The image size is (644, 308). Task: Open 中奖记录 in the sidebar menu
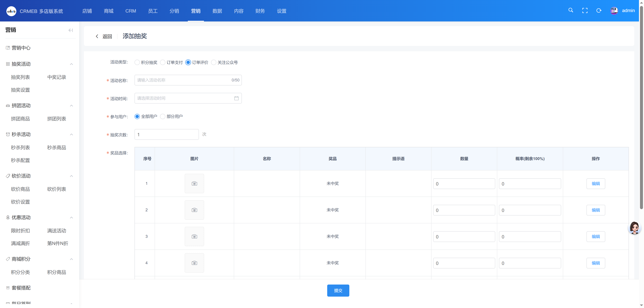coord(57,77)
